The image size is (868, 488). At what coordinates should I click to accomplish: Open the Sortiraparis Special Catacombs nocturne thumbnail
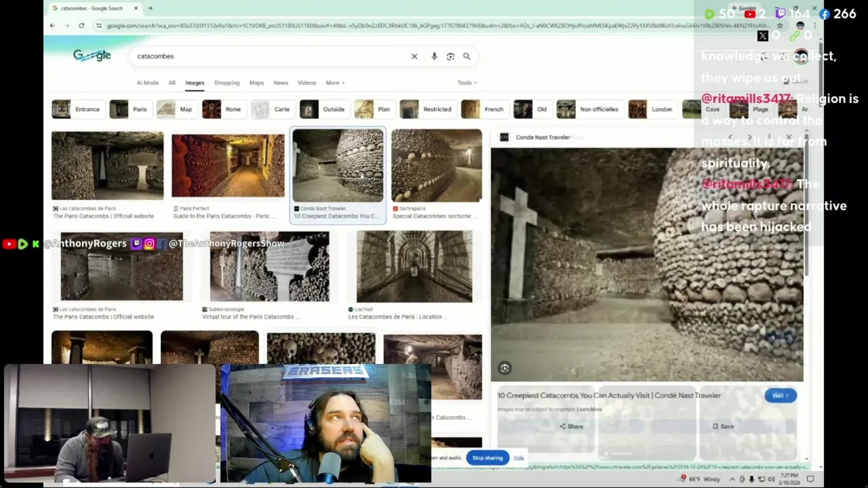point(437,165)
